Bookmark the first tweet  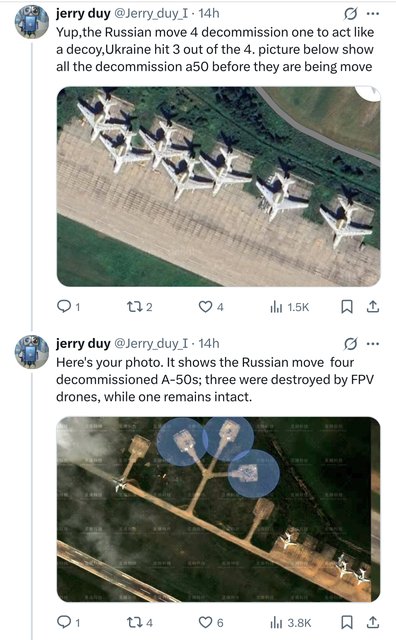pyautogui.click(x=347, y=307)
